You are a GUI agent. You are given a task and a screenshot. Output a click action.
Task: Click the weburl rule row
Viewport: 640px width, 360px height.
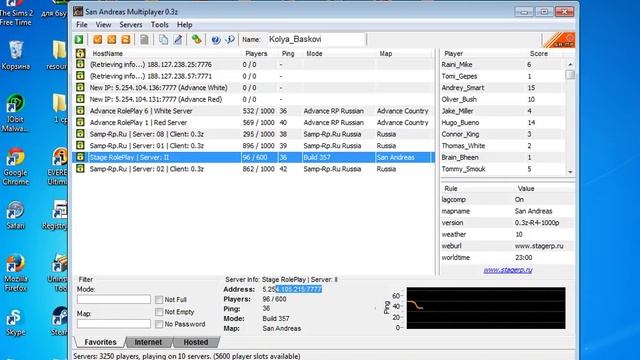pyautogui.click(x=507, y=246)
